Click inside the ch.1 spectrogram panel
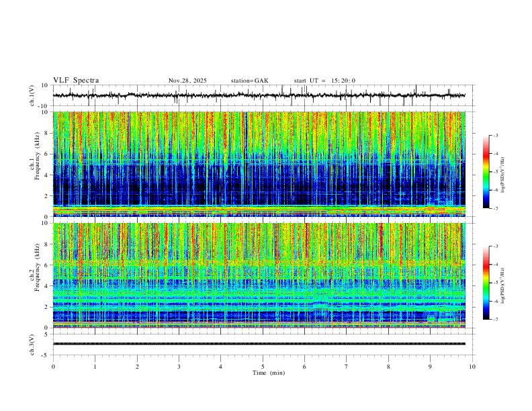Viewport: 532px width, 411px height. pyautogui.click(x=259, y=164)
